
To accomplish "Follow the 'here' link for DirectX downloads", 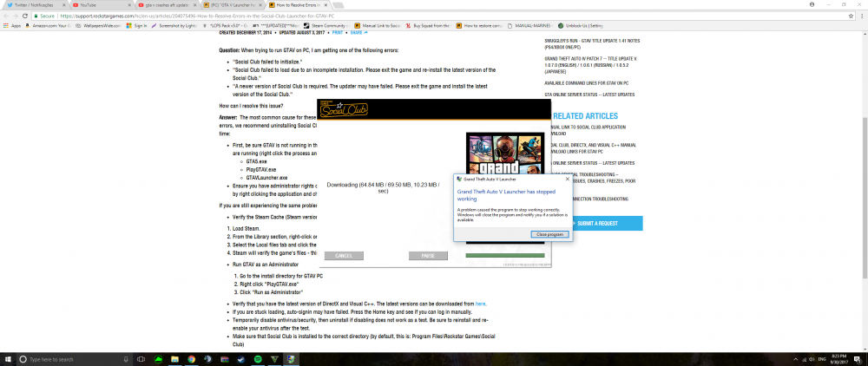I will (481, 304).
